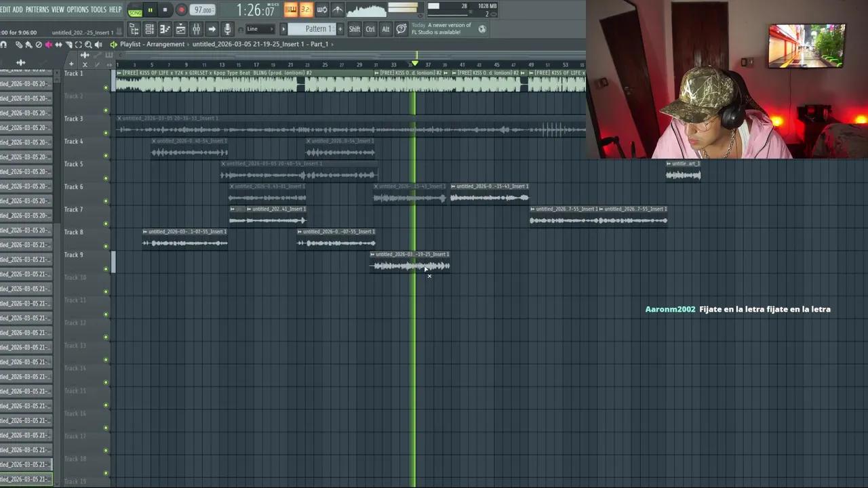868x488 pixels.
Task: Select the Track 5 label
Action: tap(74, 164)
